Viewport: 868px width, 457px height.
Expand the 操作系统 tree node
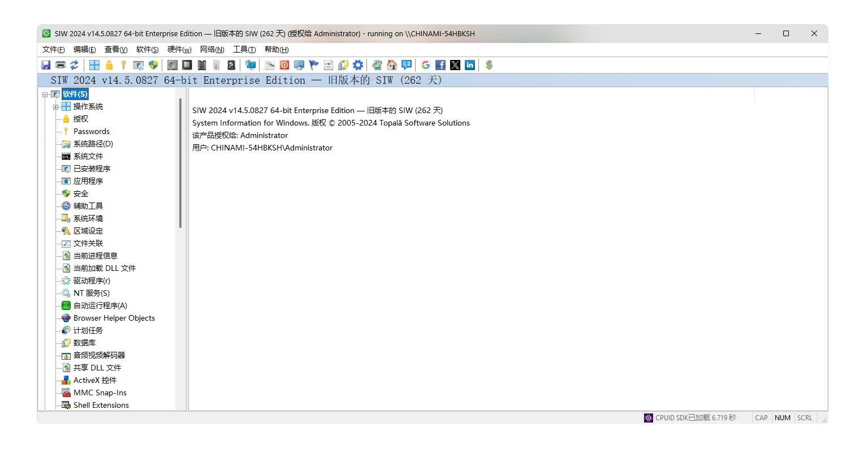[x=56, y=107]
